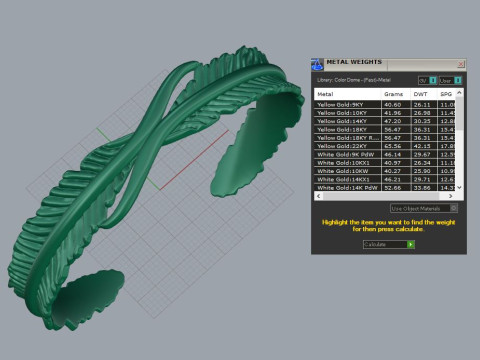Click the list scroll-down arrow
Viewport: 480px width, 360px height.
[x=459, y=187]
